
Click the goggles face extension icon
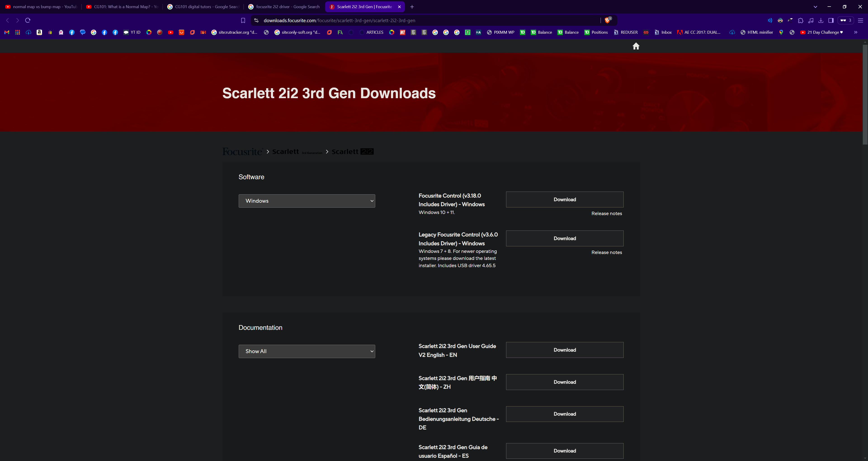780,21
